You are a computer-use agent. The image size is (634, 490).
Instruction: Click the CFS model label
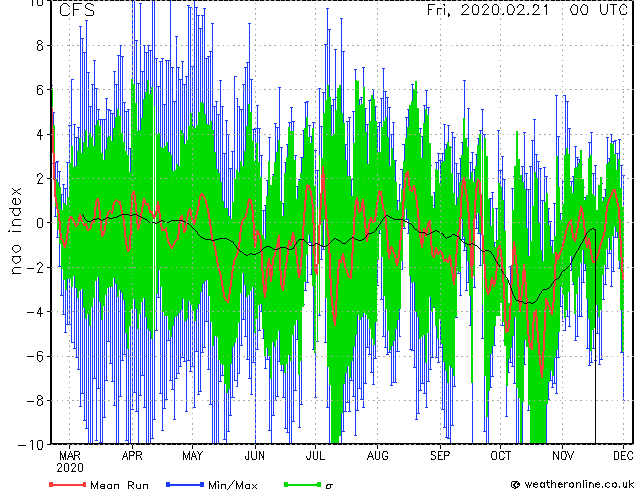(x=77, y=10)
